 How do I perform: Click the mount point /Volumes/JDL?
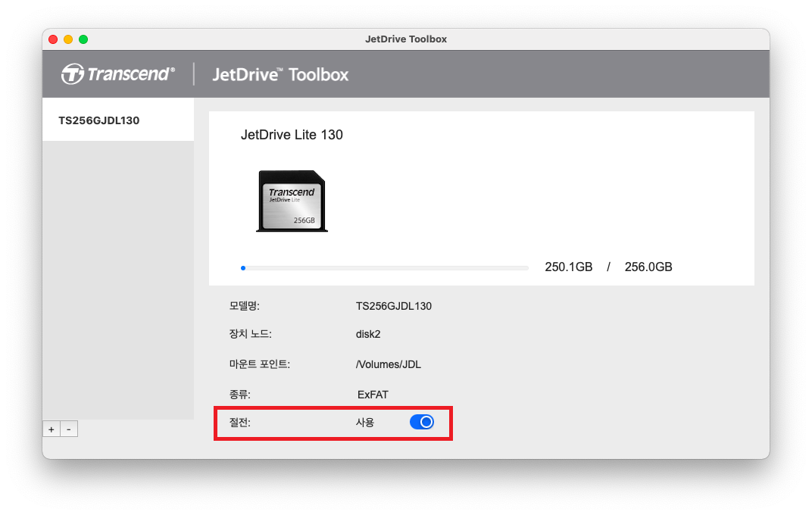(x=388, y=364)
